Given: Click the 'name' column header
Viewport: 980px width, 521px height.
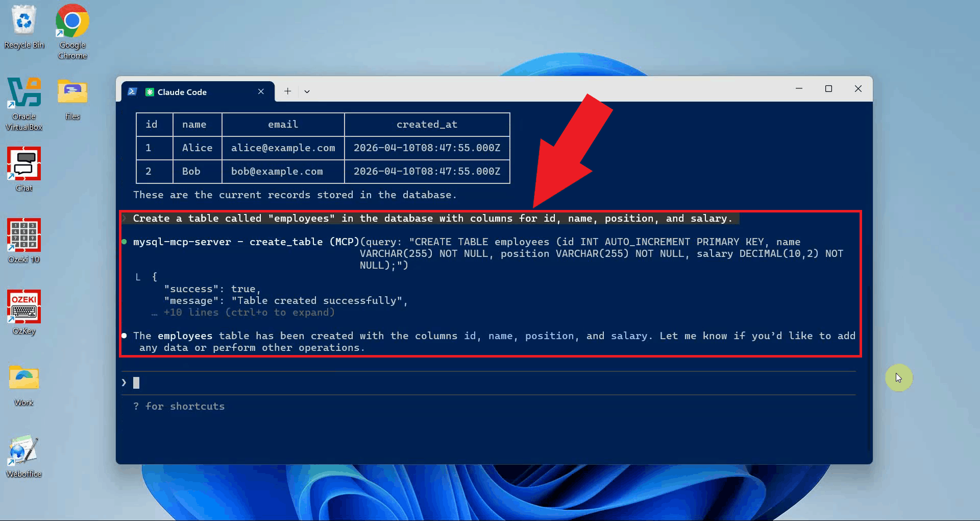Looking at the screenshot, I should [x=197, y=125].
